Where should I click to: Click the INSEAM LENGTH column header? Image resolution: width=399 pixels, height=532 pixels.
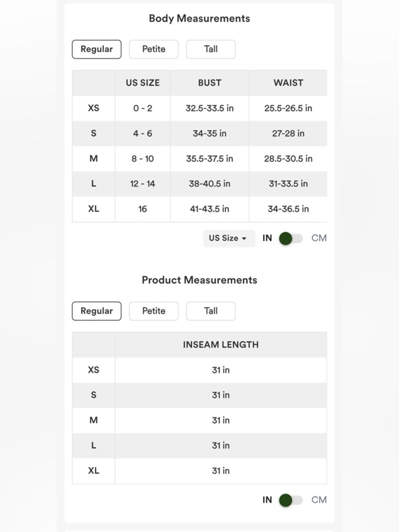click(x=221, y=345)
